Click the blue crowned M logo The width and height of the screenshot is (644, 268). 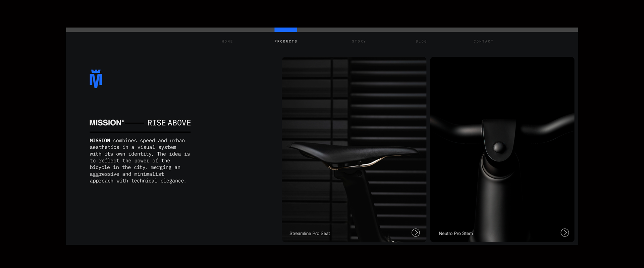coord(96,79)
